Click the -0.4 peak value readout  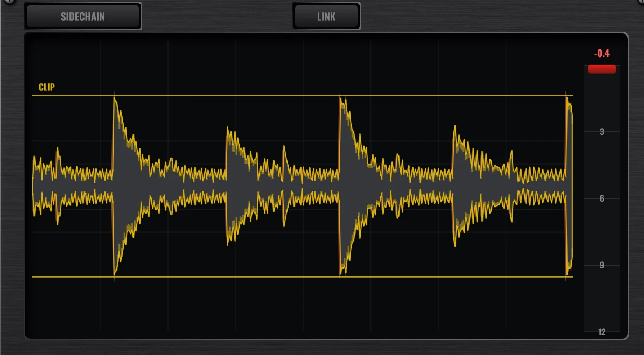coord(601,53)
